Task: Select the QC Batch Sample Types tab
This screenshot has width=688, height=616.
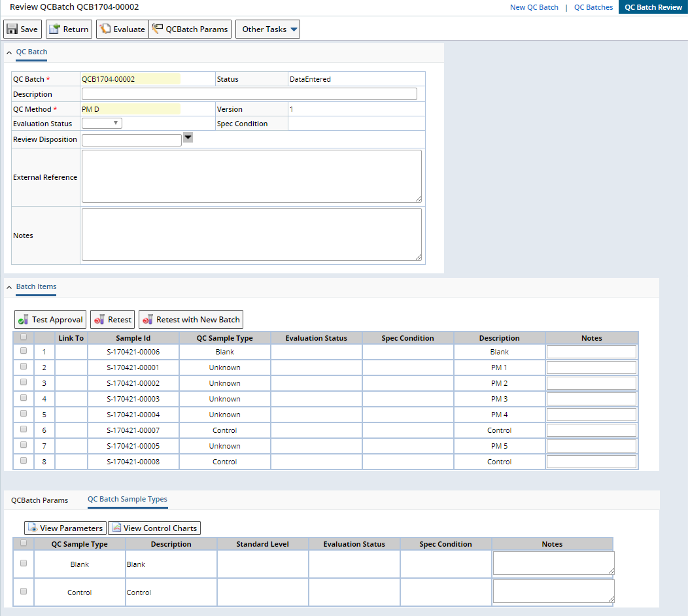Action: pyautogui.click(x=128, y=500)
